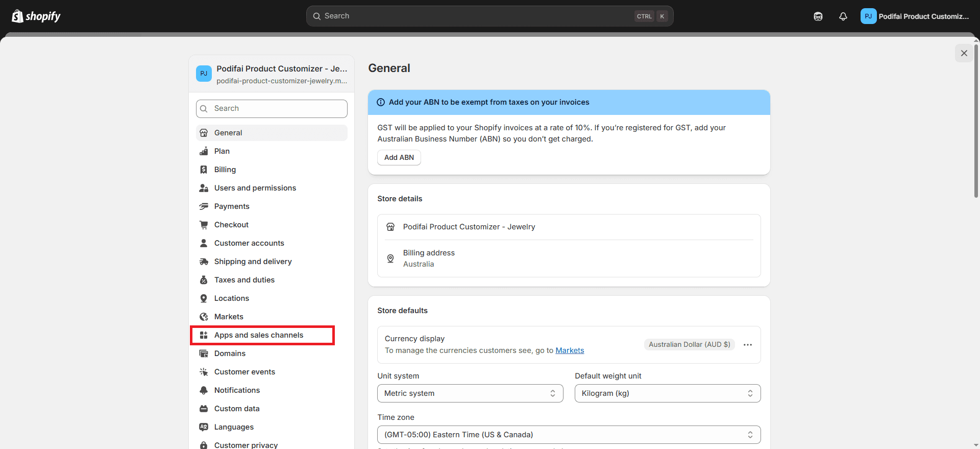
Task: Open the Unit system dropdown
Action: point(470,393)
